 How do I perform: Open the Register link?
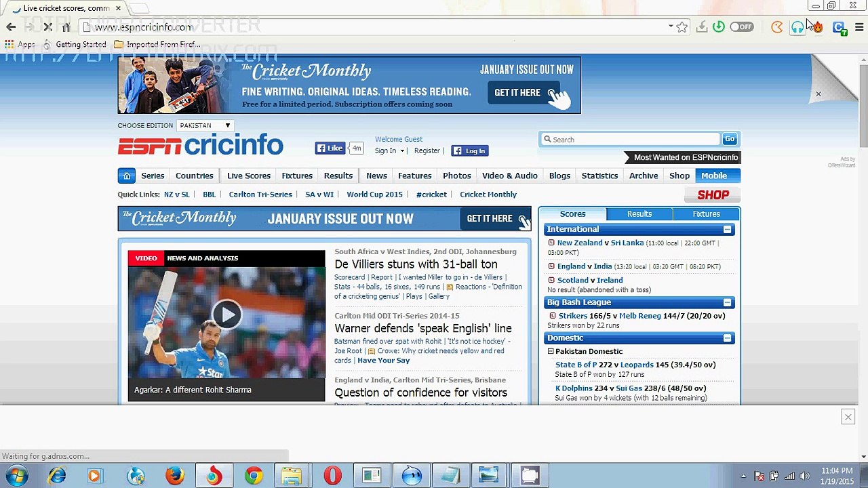pos(427,151)
